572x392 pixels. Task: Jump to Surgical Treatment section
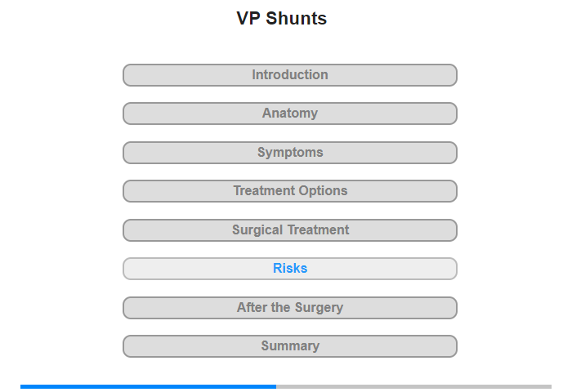pos(289,230)
